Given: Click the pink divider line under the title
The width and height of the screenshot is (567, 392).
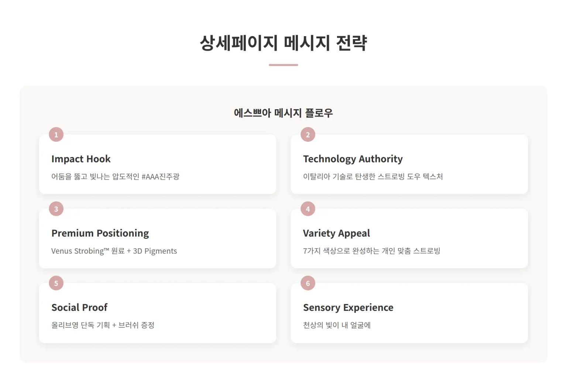Looking at the screenshot, I should pos(283,65).
